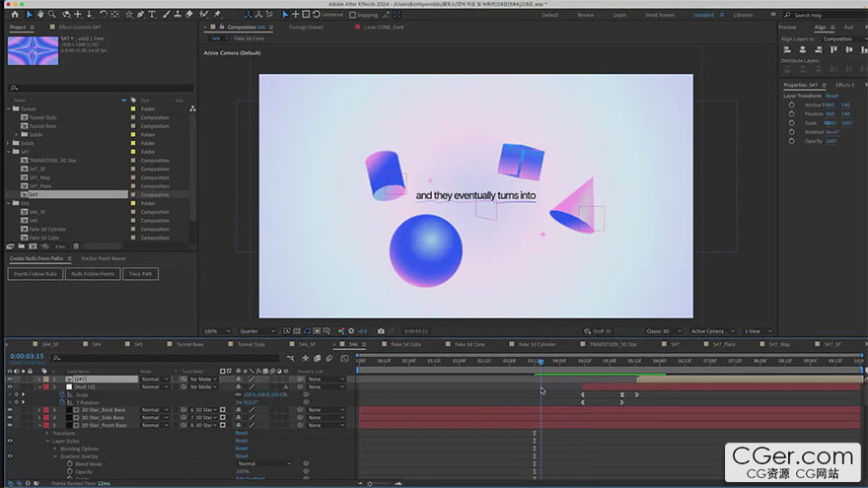Click the Trace Path button
868x488 pixels.
coord(140,274)
